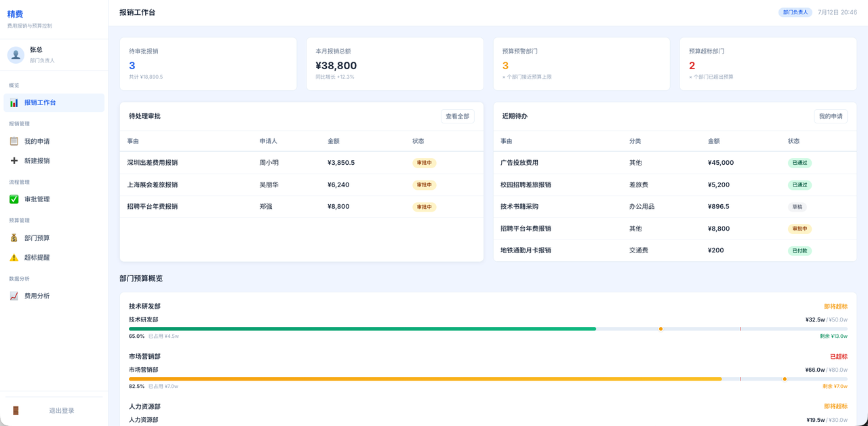Click amount ¥6,240

(x=338, y=185)
